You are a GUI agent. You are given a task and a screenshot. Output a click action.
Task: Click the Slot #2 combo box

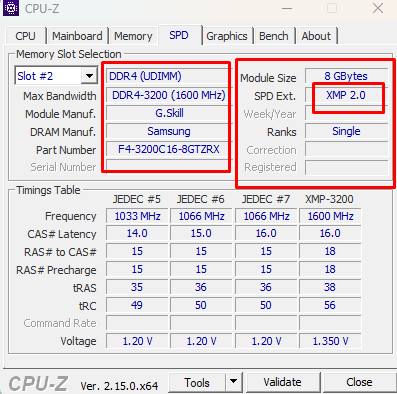[x=56, y=76]
